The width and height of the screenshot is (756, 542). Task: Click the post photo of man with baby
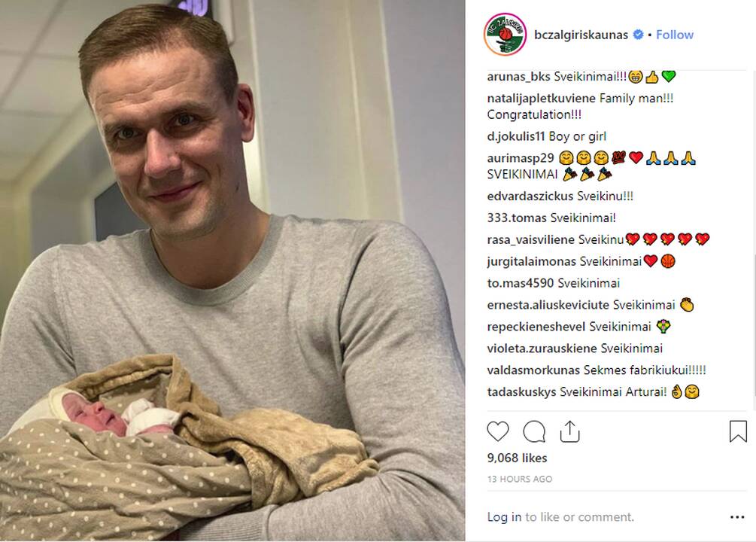point(232,270)
